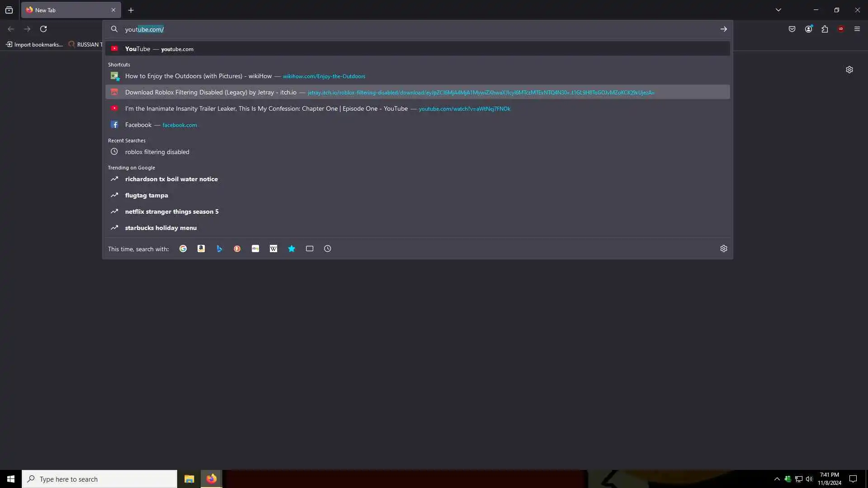Search bookmarks using the star icon
This screenshot has width=868, height=488.
(292, 249)
